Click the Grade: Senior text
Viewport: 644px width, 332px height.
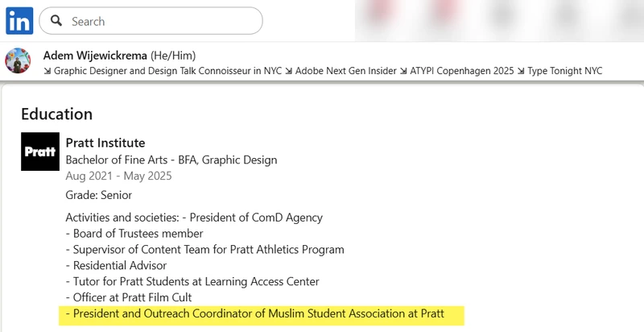(98, 195)
